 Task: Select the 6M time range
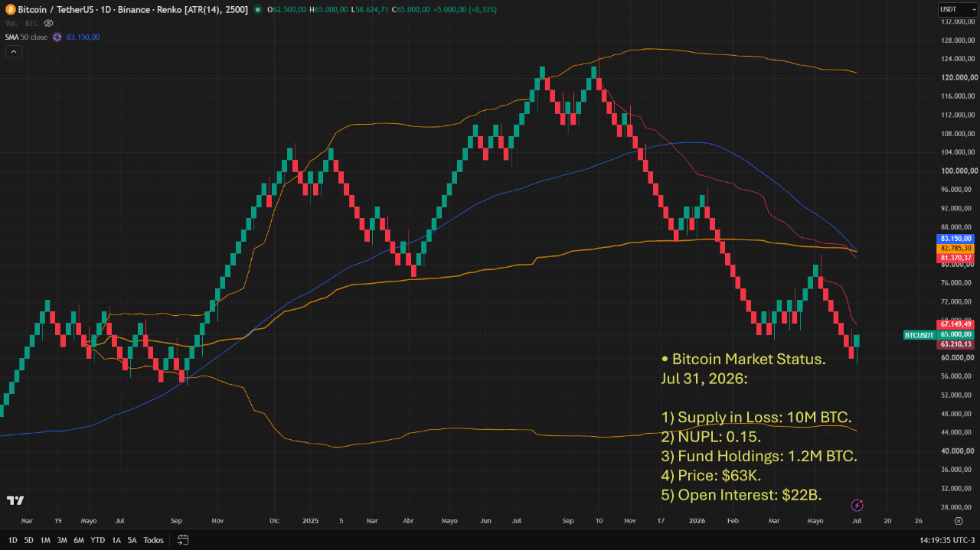[79, 540]
